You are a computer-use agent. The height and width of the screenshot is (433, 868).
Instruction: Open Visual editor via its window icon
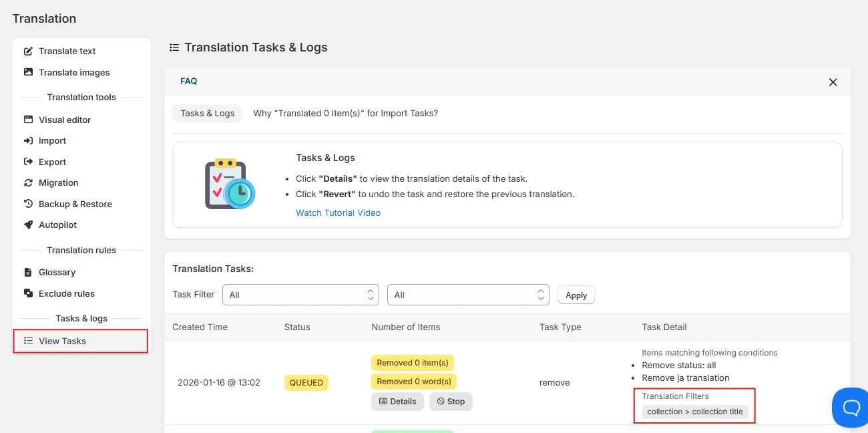point(28,120)
